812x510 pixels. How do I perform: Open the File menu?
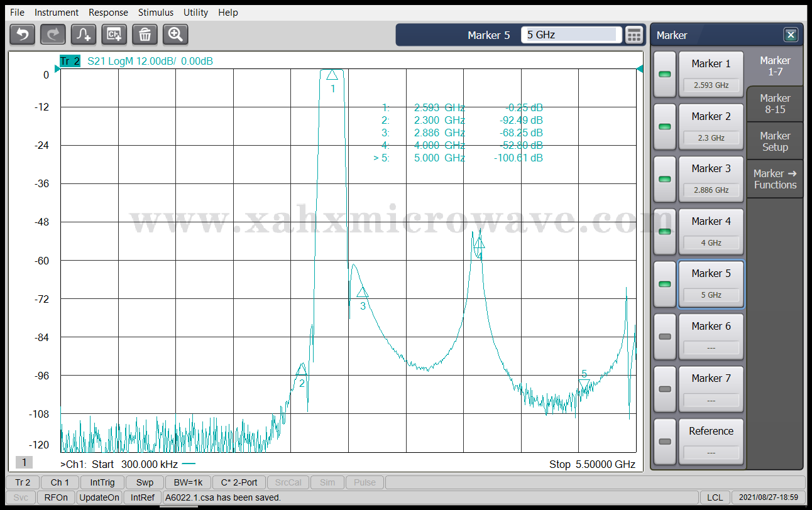click(17, 13)
